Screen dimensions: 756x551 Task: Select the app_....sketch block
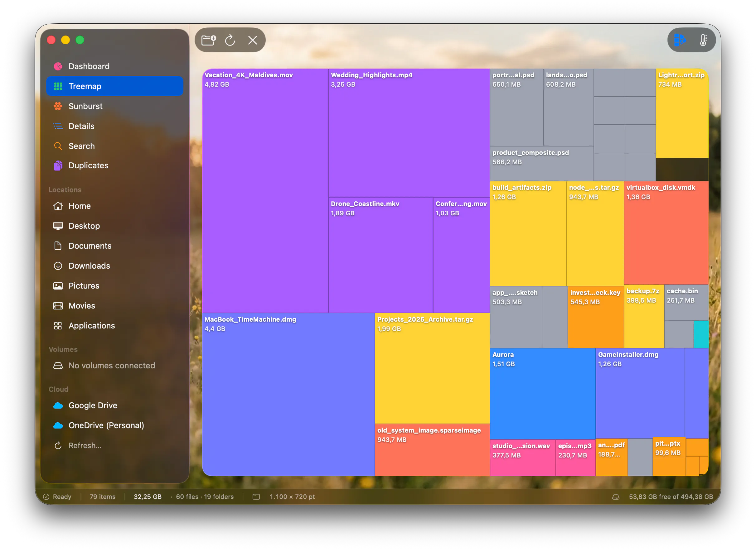[516, 317]
